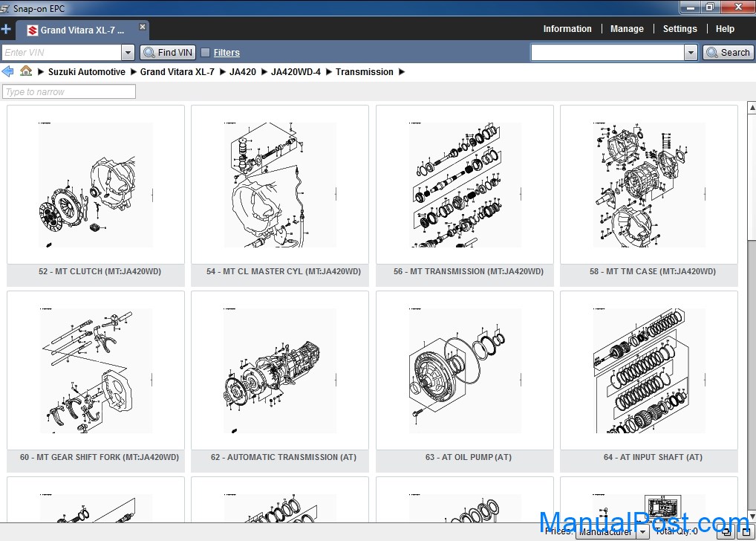Click the 63 - AT OIL PUMP (AT) label
Viewport: 756px width, 541px height.
[468, 457]
